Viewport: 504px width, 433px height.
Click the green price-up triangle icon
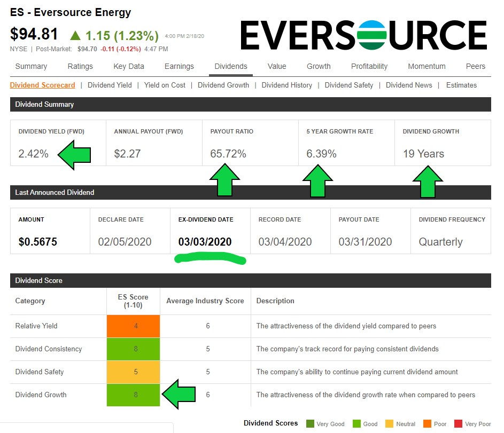tap(75, 35)
